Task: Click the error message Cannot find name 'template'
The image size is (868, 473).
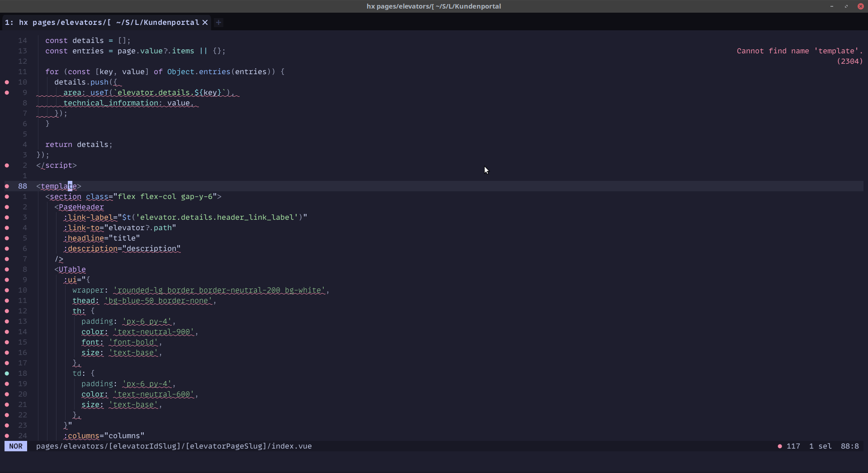Action: tap(800, 51)
